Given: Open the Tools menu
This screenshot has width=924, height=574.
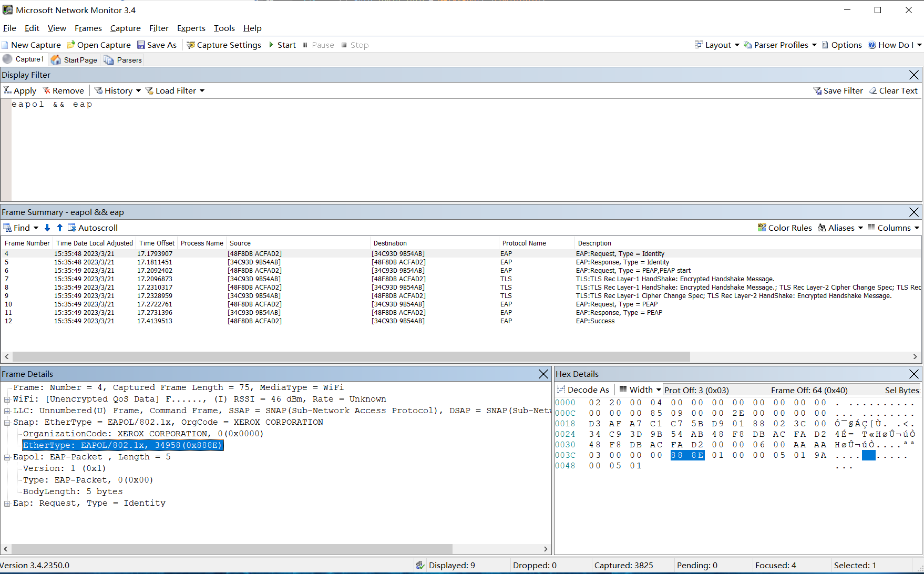Looking at the screenshot, I should [x=224, y=28].
